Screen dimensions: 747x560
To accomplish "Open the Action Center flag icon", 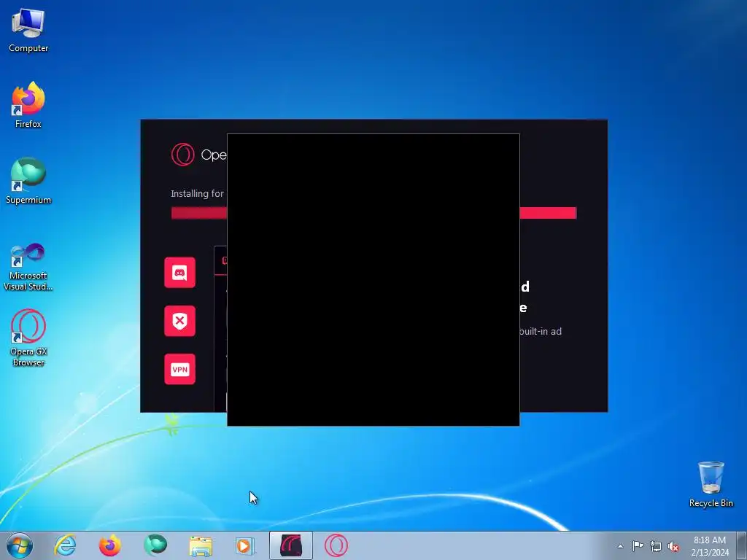I will pyautogui.click(x=638, y=546).
